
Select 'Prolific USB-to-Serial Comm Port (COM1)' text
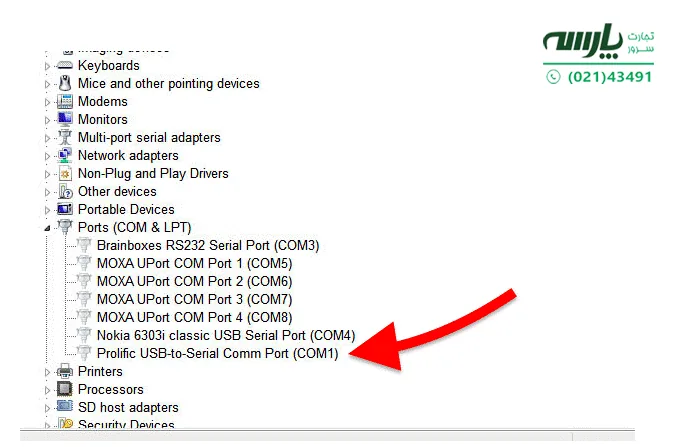217,353
